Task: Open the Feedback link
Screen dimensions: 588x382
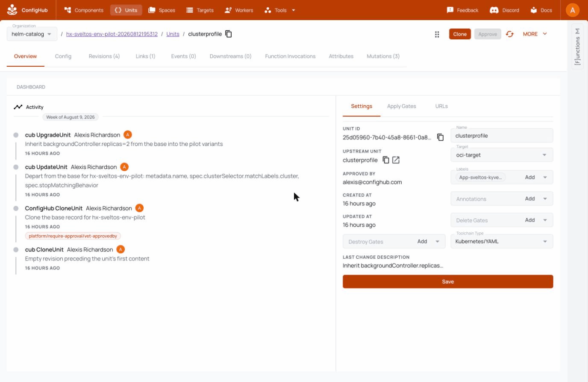Action: [x=462, y=10]
